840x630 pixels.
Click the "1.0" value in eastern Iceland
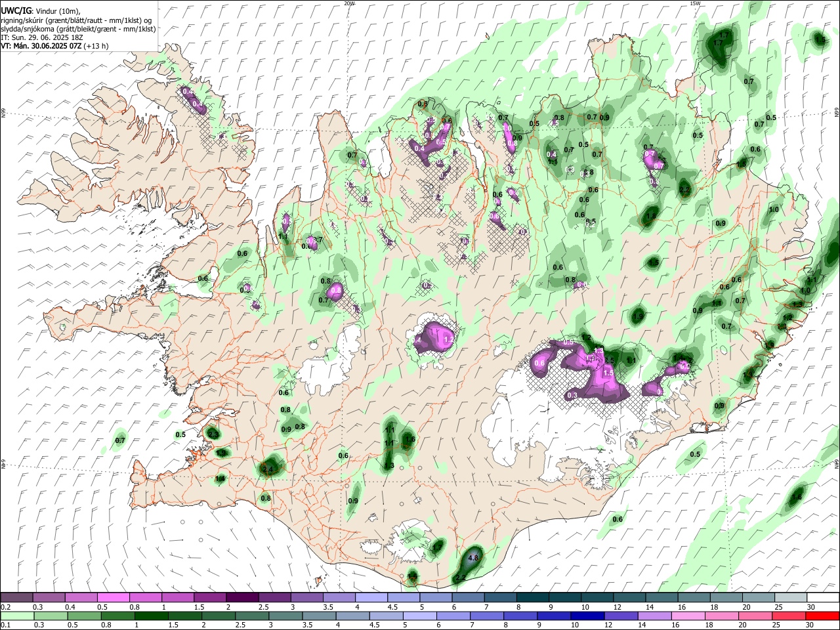pos(774,209)
